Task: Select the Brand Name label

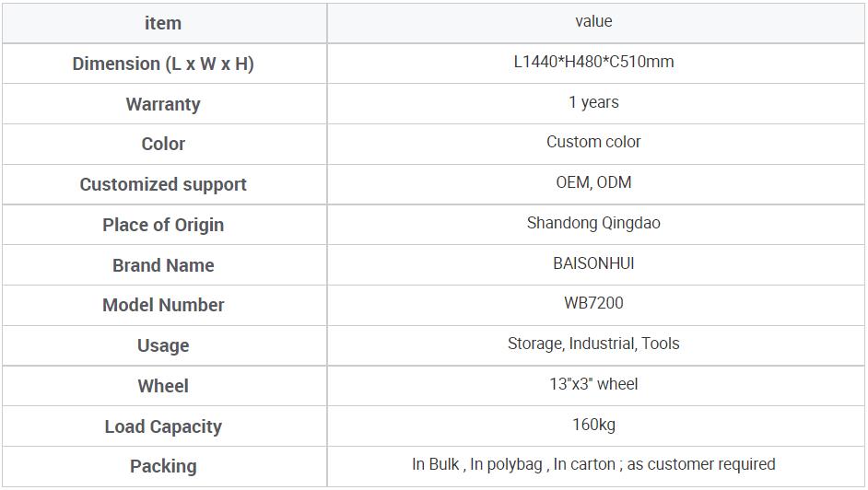Action: (163, 265)
